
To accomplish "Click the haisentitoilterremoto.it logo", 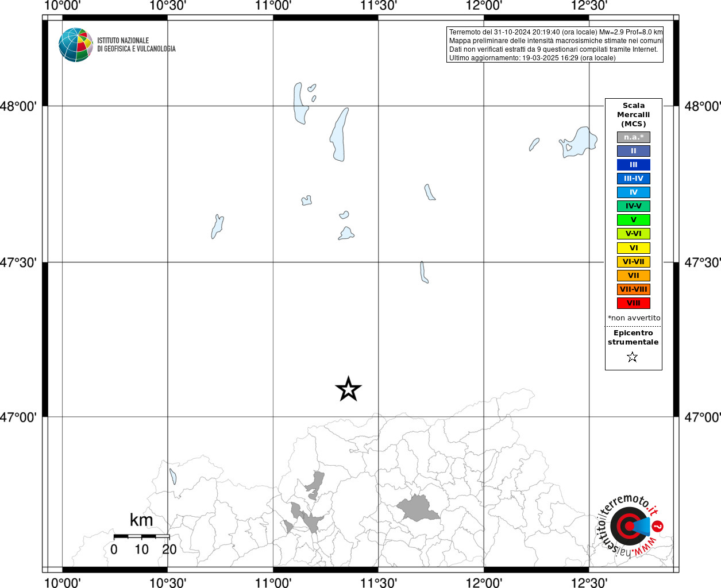I will pos(631,526).
